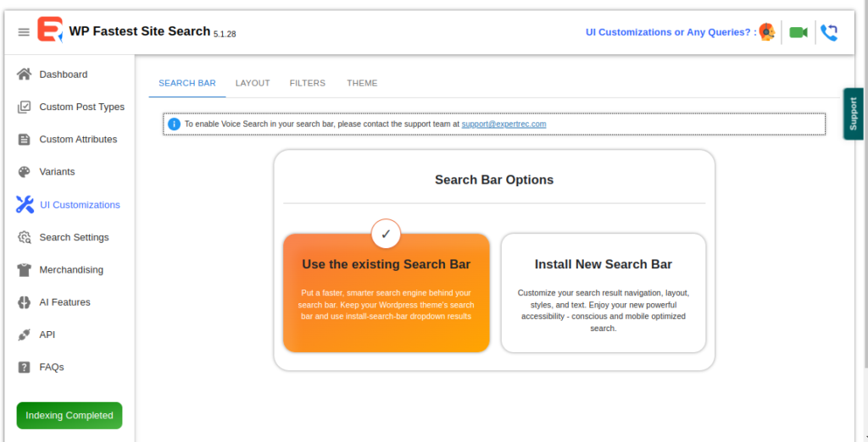Click the UI Customizations wrench icon
Screen dimensions: 868x442
point(25,205)
